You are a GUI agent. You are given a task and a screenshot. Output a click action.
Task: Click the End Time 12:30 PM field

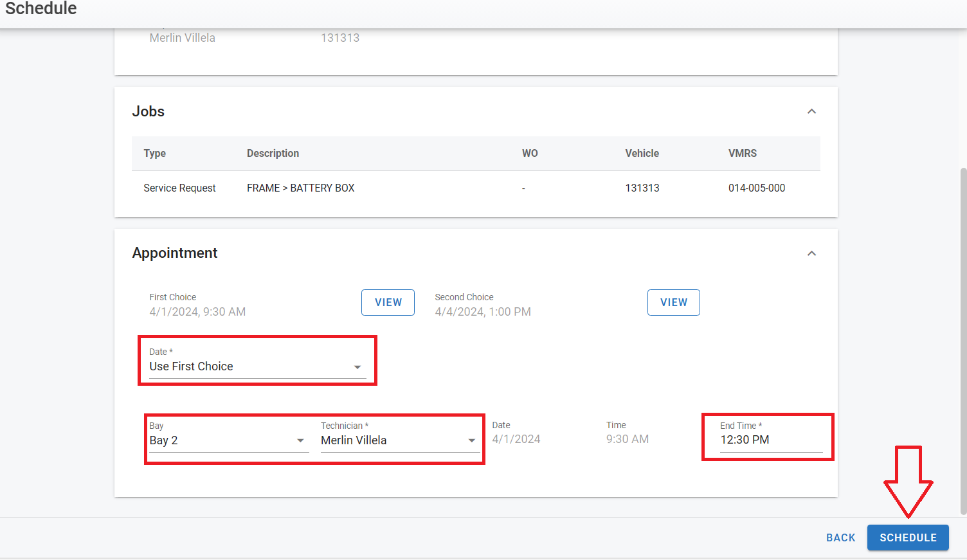coord(770,440)
